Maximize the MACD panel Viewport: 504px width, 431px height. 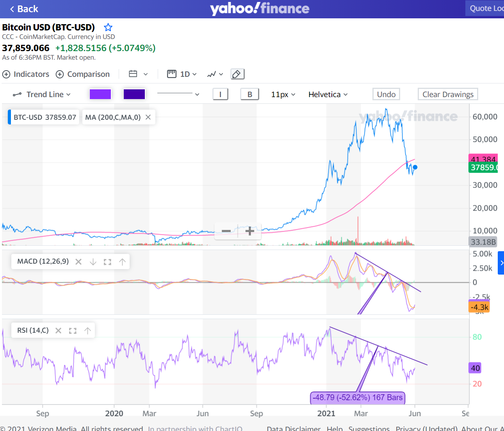point(107,262)
